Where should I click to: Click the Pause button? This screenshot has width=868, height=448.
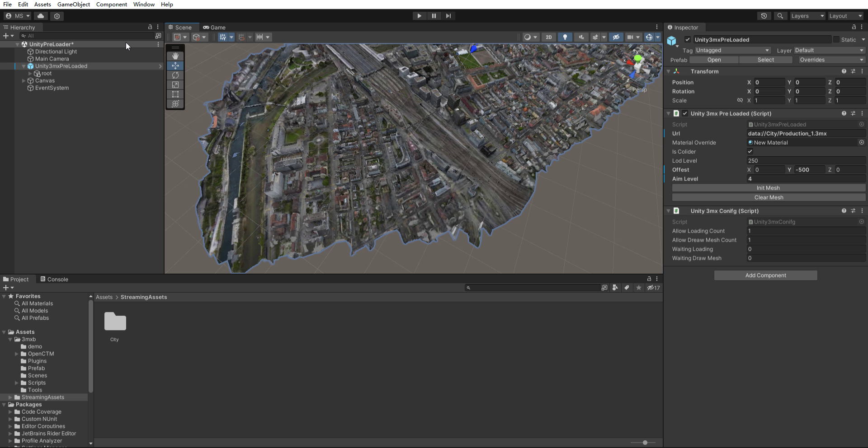click(434, 16)
